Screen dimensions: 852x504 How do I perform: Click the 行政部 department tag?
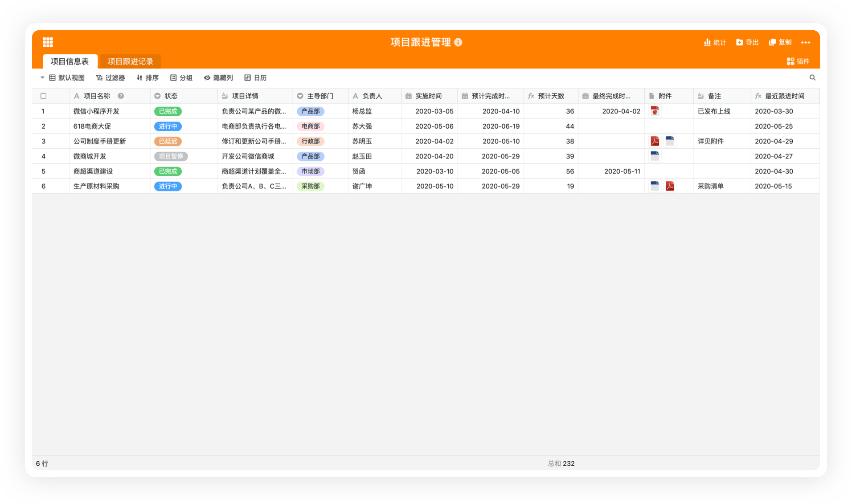click(x=311, y=142)
